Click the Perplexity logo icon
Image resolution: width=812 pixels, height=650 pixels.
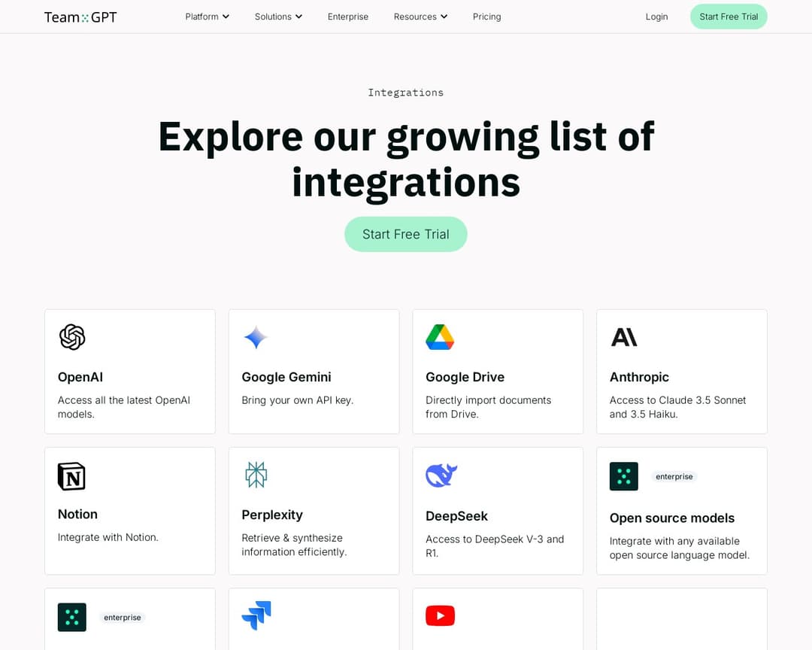(x=256, y=475)
